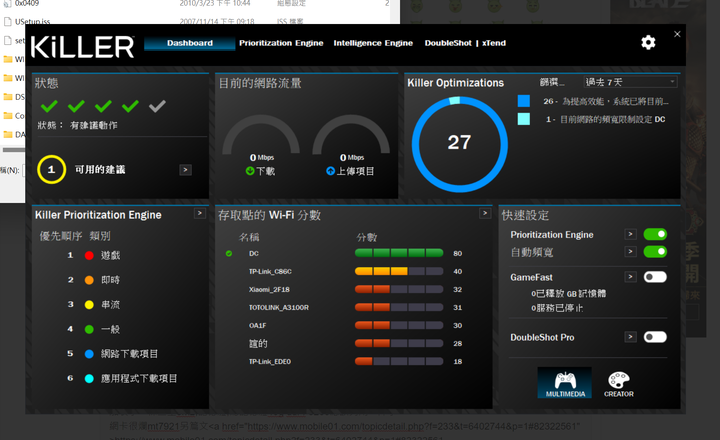The image size is (720, 440).
Task: Click the first green status checkmark
Action: click(x=49, y=106)
